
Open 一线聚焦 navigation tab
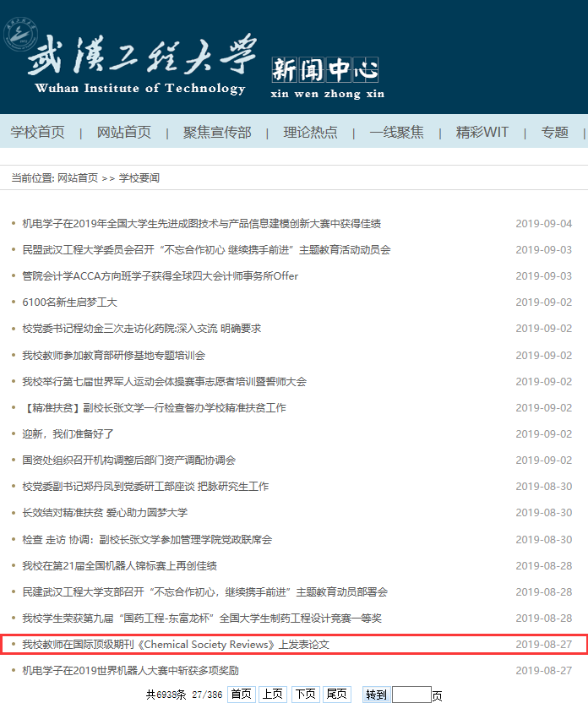point(396,132)
